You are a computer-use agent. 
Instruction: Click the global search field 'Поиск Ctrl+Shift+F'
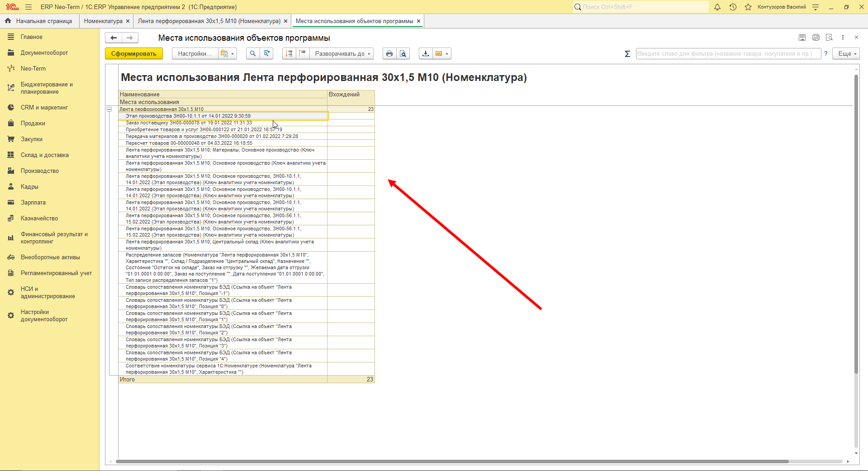pos(640,7)
